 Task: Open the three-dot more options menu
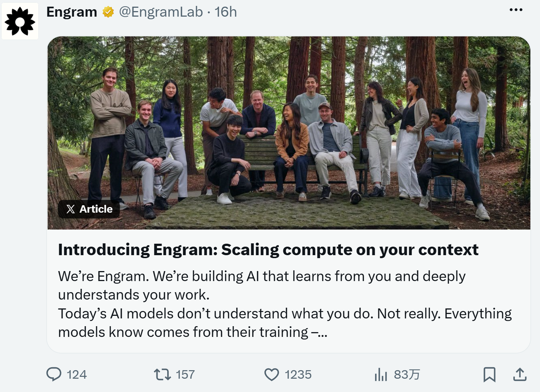pos(516,10)
